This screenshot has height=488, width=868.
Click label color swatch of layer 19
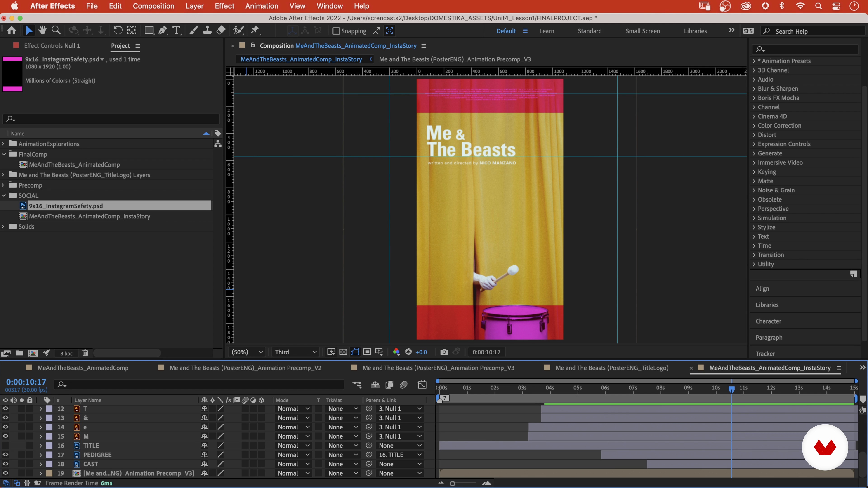click(49, 473)
